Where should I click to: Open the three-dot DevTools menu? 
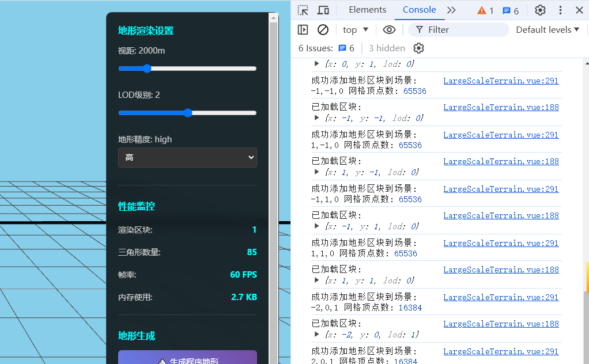pyautogui.click(x=560, y=10)
